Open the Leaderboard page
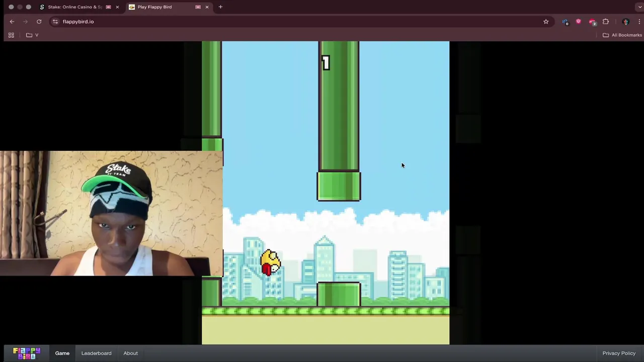The width and height of the screenshot is (644, 362). 97,353
